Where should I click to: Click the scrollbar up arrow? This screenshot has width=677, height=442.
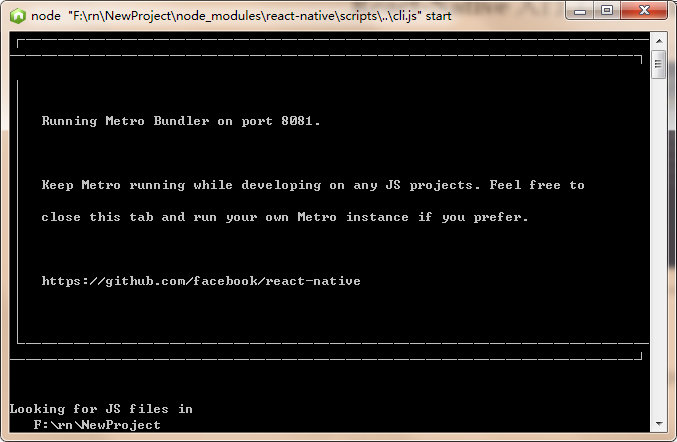[x=659, y=41]
